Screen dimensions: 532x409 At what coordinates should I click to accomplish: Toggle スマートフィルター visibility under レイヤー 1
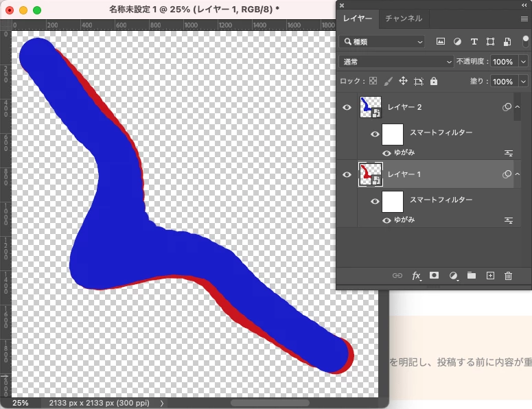375,202
